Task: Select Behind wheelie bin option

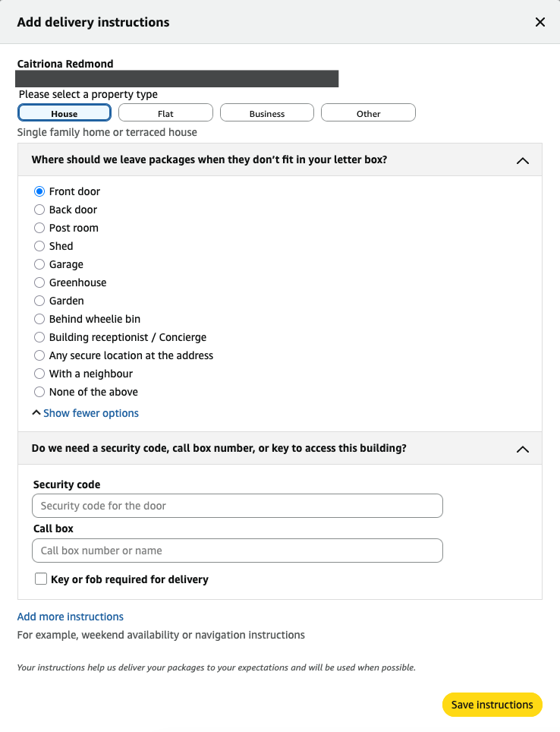Action: 39,318
